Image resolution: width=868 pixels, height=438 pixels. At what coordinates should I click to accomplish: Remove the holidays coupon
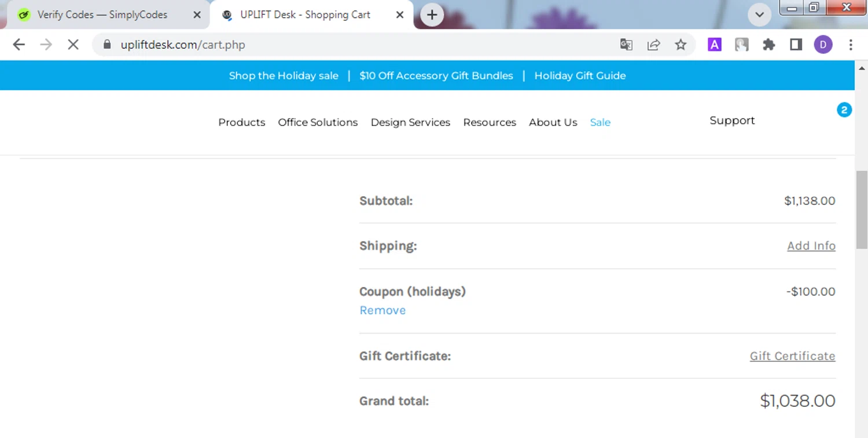382,311
